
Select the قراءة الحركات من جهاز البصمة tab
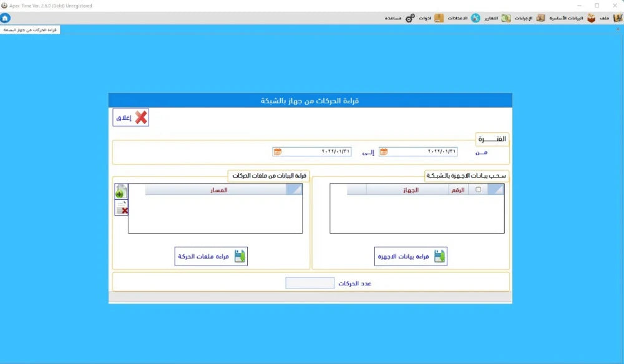30,29
